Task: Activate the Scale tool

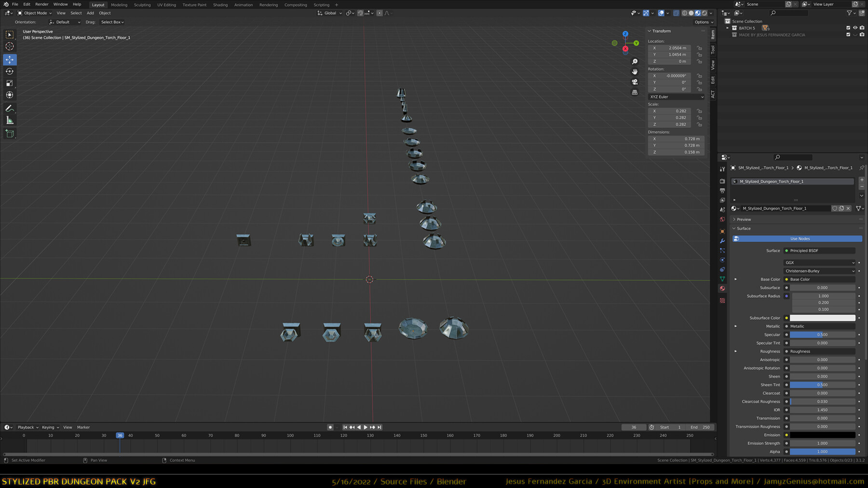Action: click(x=10, y=83)
